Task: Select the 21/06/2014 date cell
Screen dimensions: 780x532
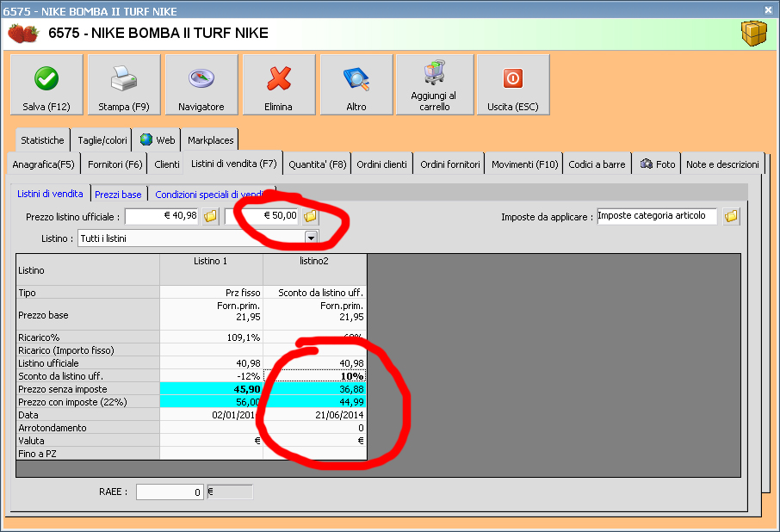Action: [x=314, y=415]
